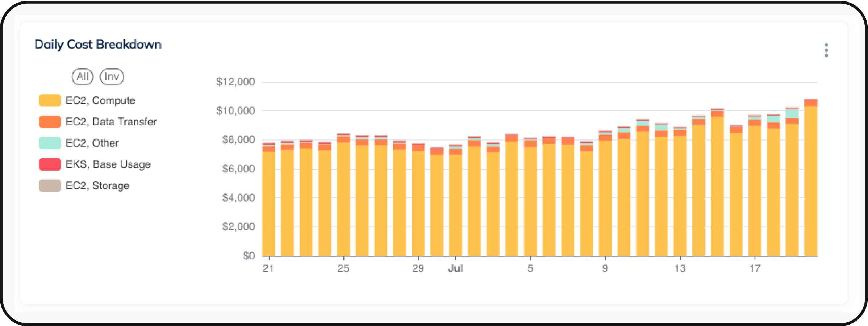Click the last, tallest bar in chart

tap(811, 181)
